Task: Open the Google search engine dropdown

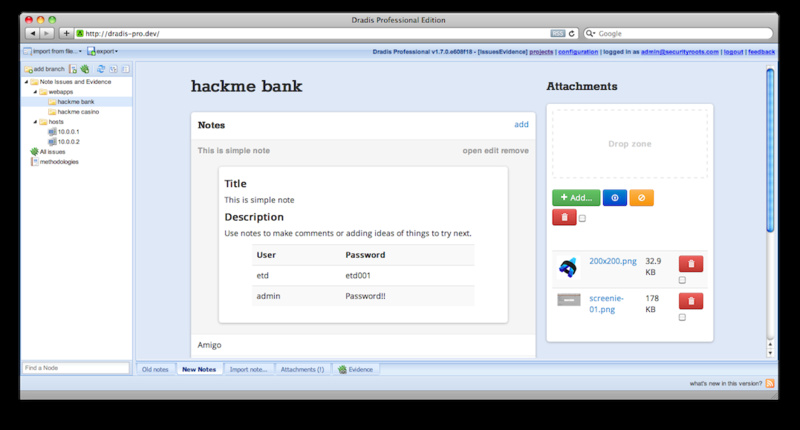Action: point(590,33)
